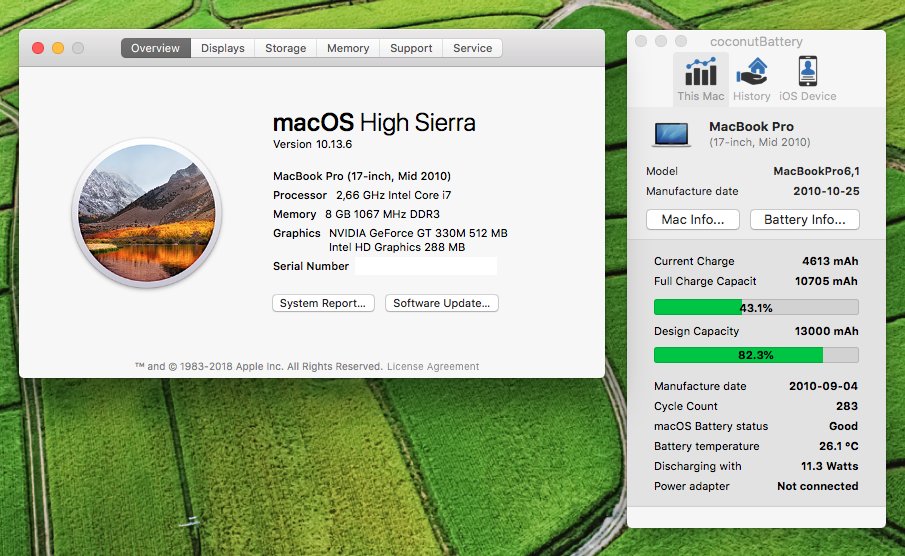Click Cycle Count value 283
The width and height of the screenshot is (905, 556).
(x=847, y=406)
